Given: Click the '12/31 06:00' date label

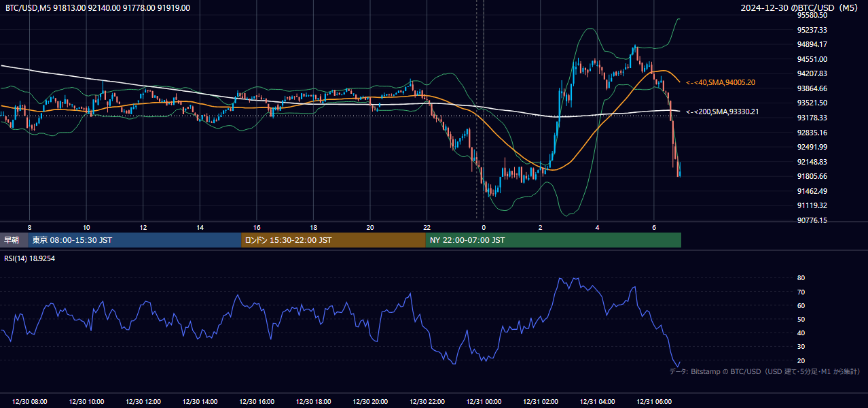Looking at the screenshot, I should pos(653,402).
